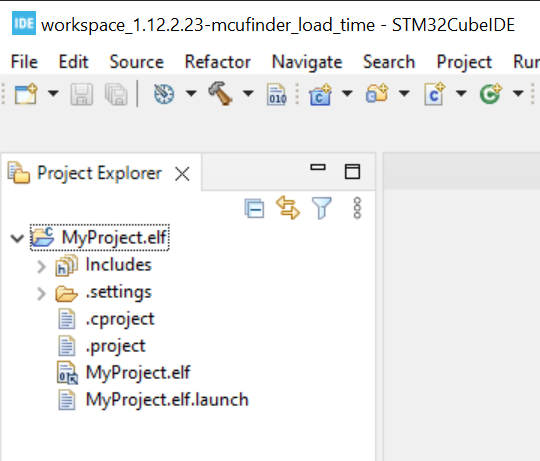
Task: Click the STM32CubeIDE title bar icon
Action: [x=24, y=23]
